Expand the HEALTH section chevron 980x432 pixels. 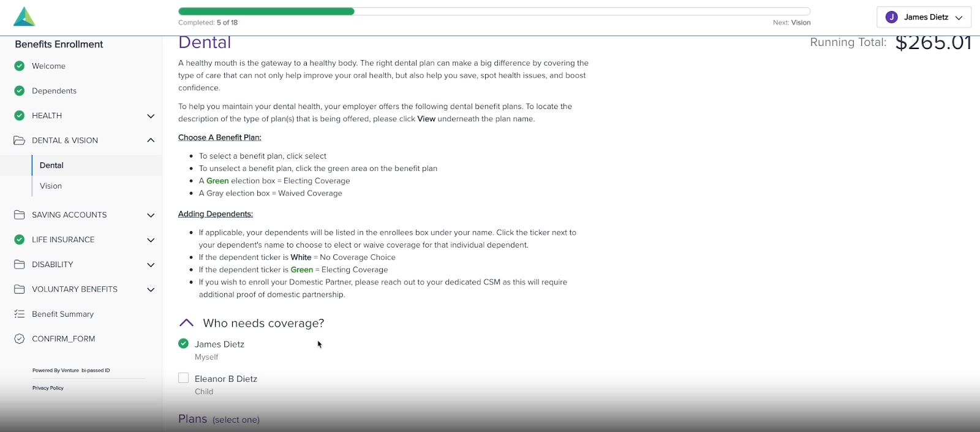coord(151,116)
